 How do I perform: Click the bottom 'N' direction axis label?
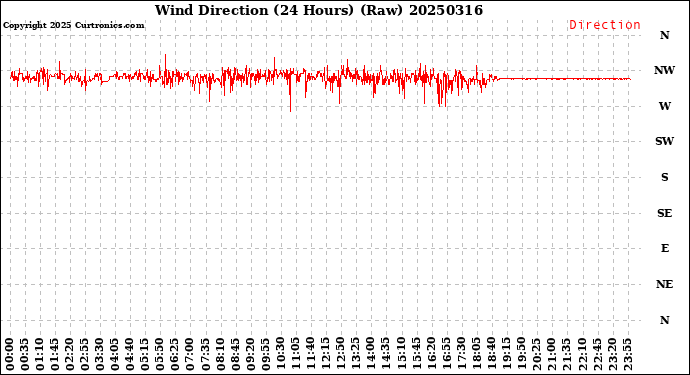664,320
